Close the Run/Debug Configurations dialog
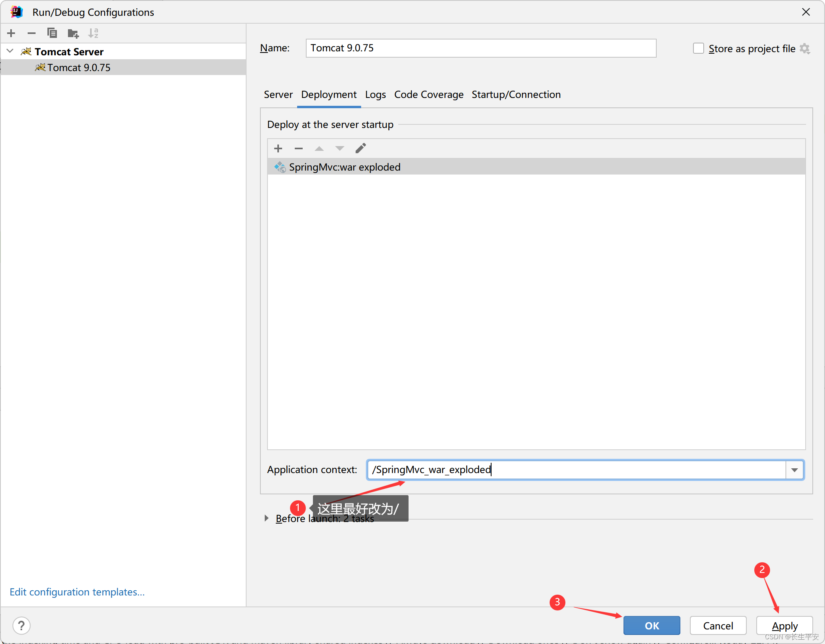 (x=806, y=12)
